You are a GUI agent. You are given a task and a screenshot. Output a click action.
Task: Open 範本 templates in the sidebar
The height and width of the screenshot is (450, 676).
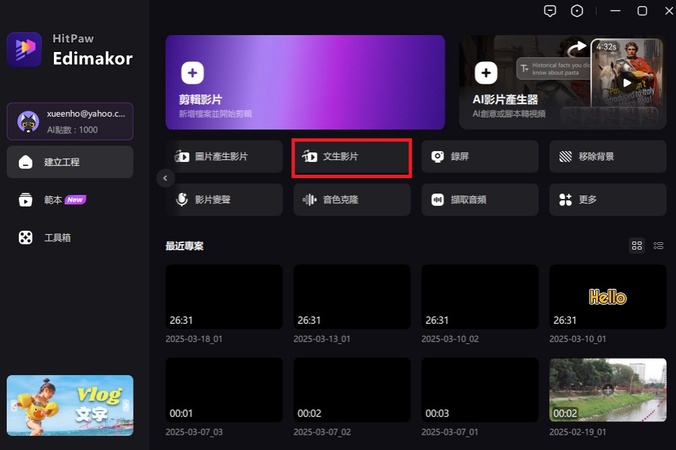(70, 200)
